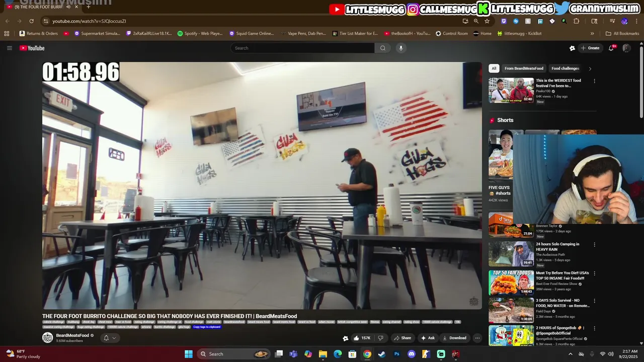
Task: Click the Windows taskbar Search box
Action: 233,354
